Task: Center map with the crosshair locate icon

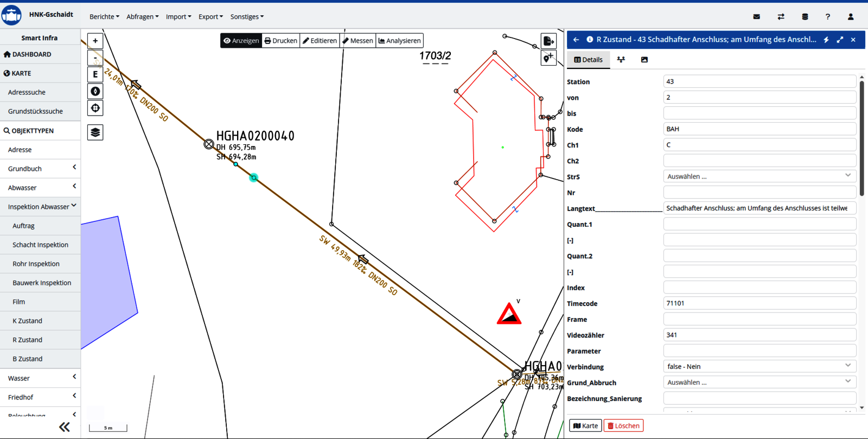Action: (95, 108)
